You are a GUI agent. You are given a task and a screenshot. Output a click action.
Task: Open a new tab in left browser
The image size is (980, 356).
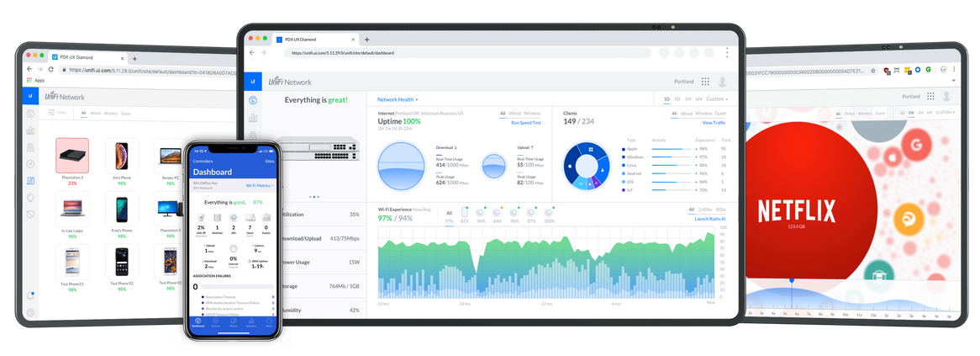pyautogui.click(x=134, y=58)
